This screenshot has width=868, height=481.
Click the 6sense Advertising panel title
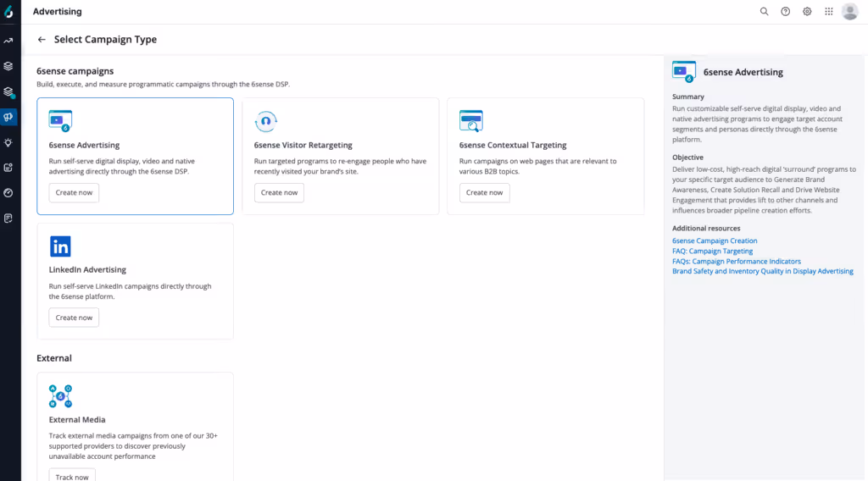[x=743, y=72]
